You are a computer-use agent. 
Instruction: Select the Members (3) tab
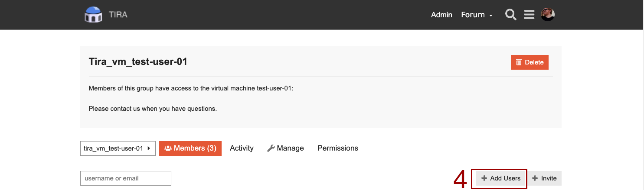[x=190, y=148]
